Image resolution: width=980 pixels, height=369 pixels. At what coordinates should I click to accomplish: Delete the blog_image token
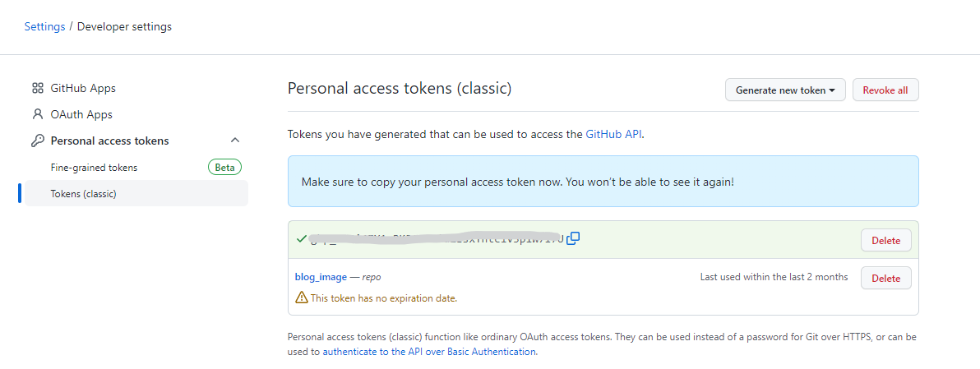[x=885, y=278]
